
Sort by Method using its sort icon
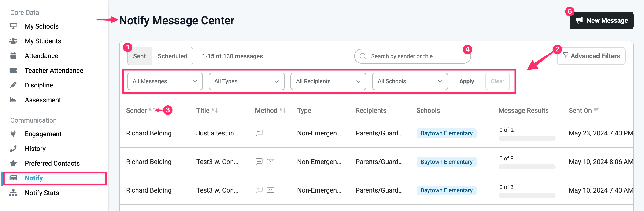282,110
